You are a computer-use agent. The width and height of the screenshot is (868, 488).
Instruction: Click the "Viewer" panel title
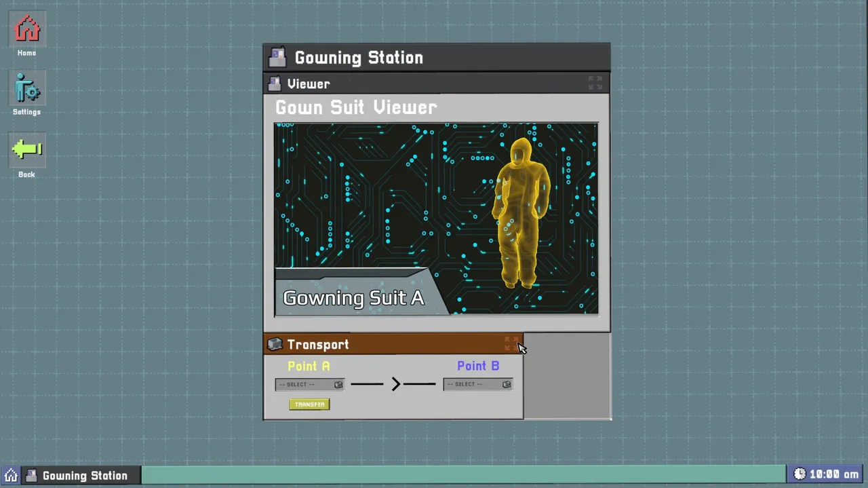point(309,84)
